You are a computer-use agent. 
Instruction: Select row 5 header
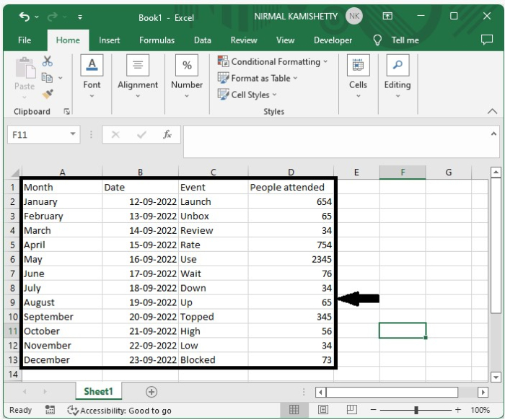(x=12, y=245)
